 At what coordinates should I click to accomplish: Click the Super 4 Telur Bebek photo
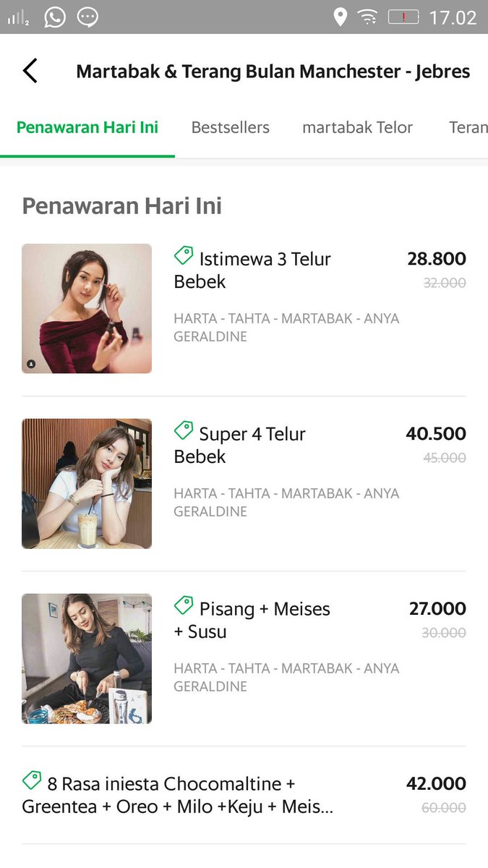[x=87, y=483]
